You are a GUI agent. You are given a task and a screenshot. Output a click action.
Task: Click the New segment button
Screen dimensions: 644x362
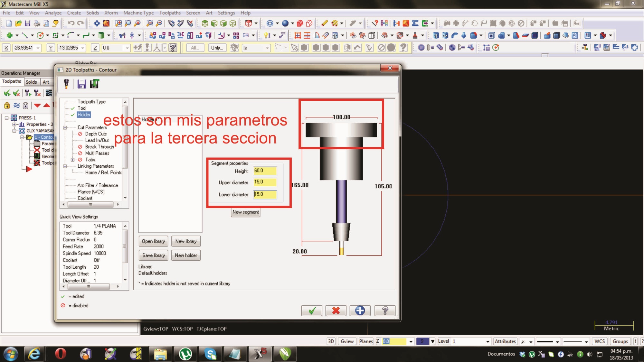[x=245, y=212]
